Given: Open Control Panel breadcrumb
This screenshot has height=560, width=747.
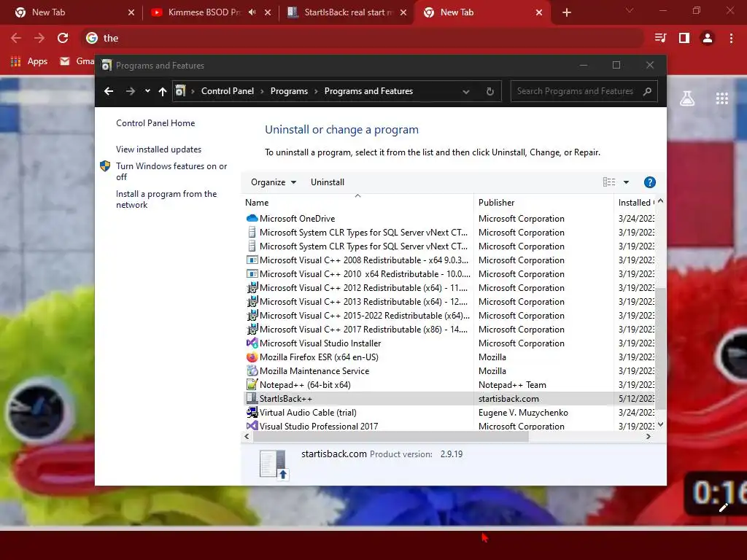Looking at the screenshot, I should [228, 91].
